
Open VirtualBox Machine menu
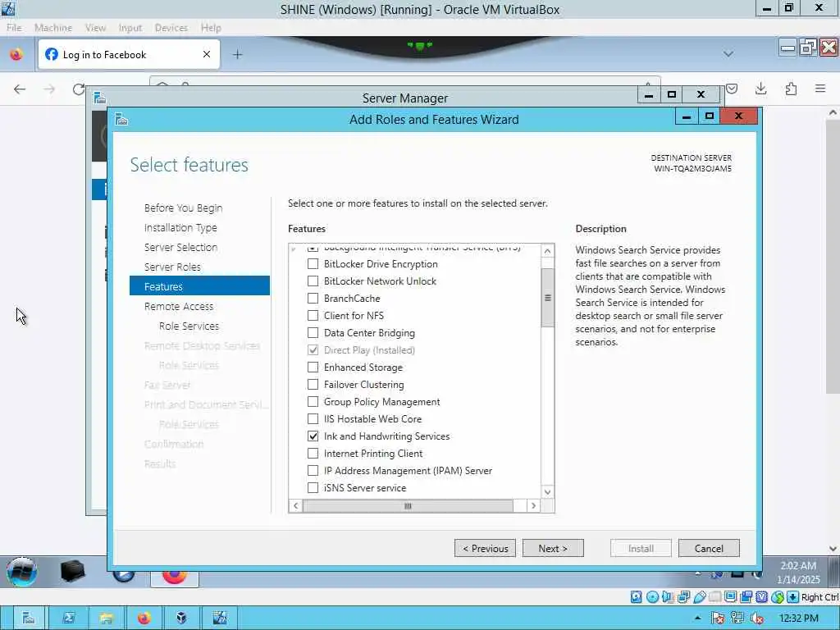pos(53,28)
